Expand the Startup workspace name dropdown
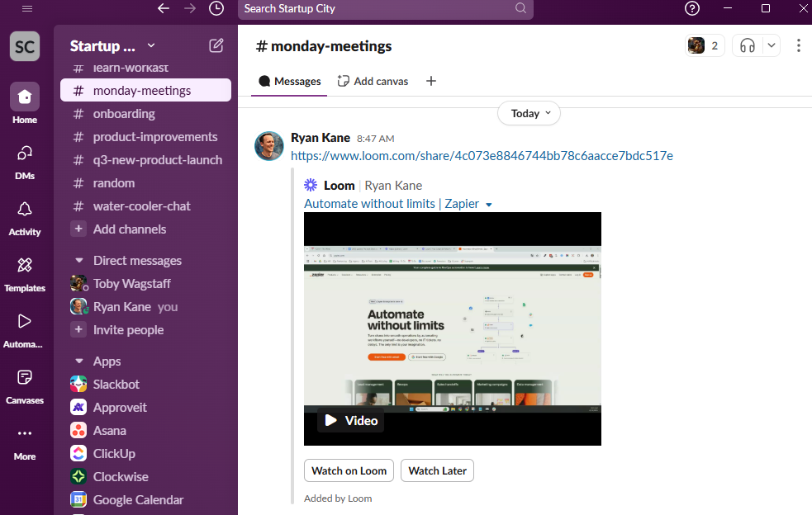Image resolution: width=812 pixels, height=515 pixels. pyautogui.click(x=151, y=45)
